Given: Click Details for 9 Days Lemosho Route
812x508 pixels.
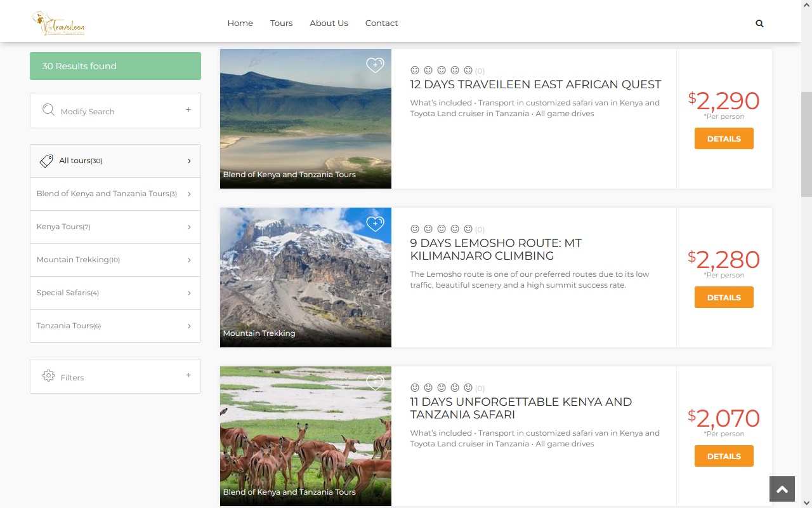Looking at the screenshot, I should pos(724,297).
